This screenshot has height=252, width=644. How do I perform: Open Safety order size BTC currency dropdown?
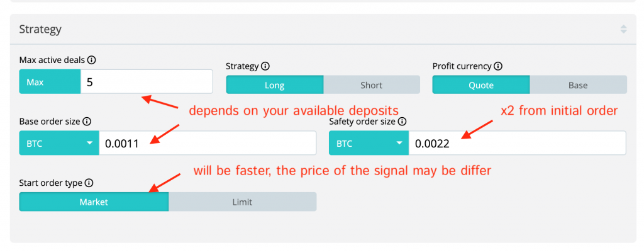tap(369, 143)
